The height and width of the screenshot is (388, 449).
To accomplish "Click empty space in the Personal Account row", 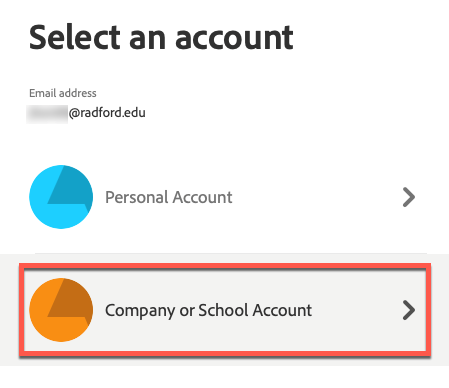I will 317,197.
